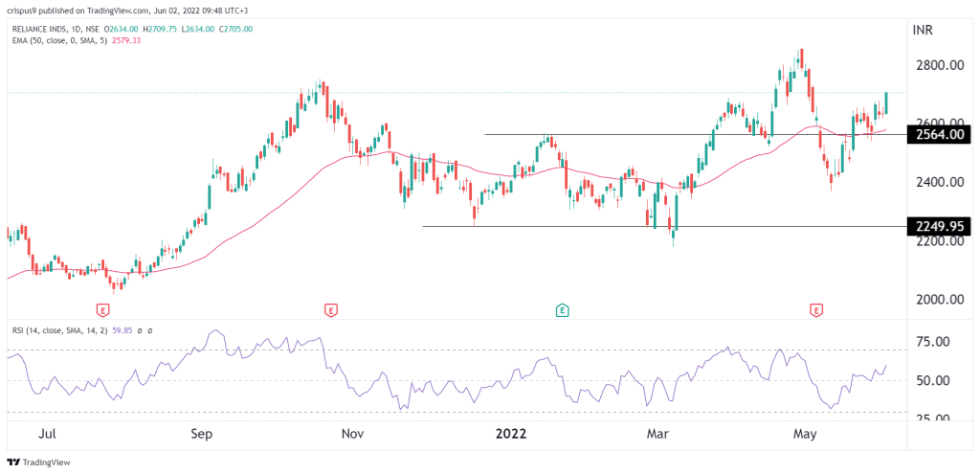Click the 2022 label on time axis
The width and height of the screenshot is (980, 474).
(x=512, y=434)
